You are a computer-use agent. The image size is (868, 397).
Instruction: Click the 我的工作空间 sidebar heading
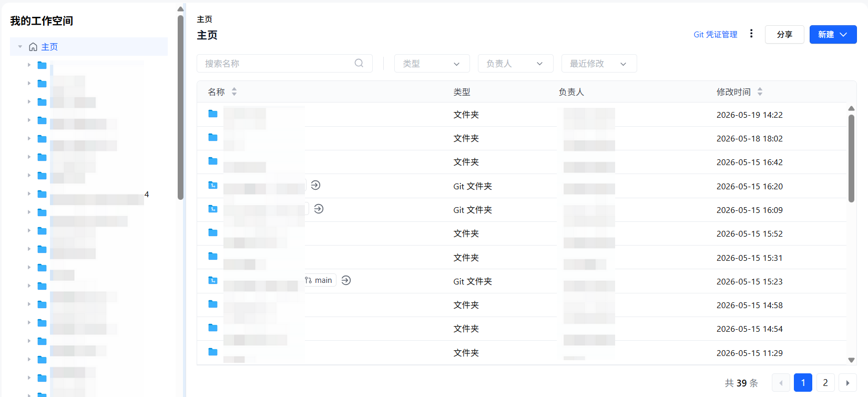pos(42,21)
